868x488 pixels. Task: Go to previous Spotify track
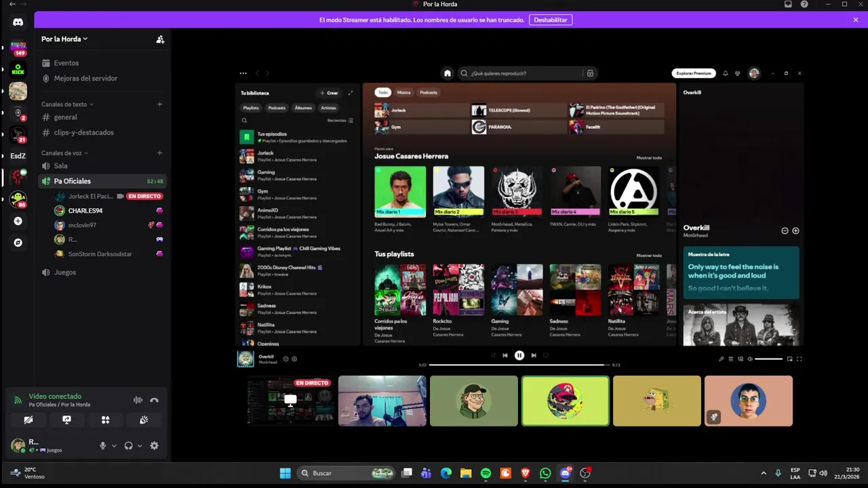point(505,355)
